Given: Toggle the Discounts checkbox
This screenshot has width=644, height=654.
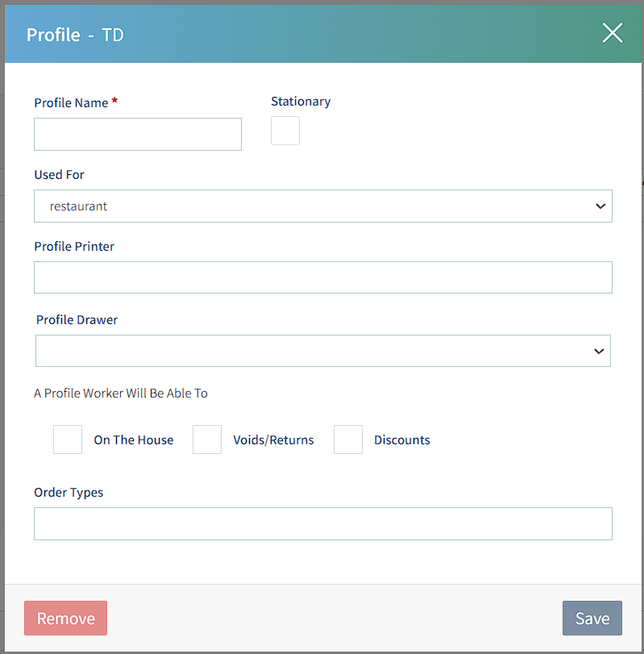Looking at the screenshot, I should click(348, 439).
